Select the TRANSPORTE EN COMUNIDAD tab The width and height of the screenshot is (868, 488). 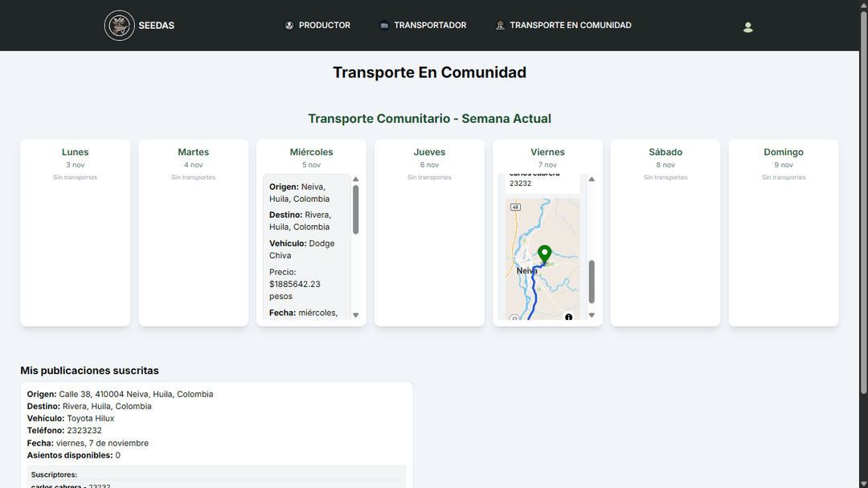point(571,25)
